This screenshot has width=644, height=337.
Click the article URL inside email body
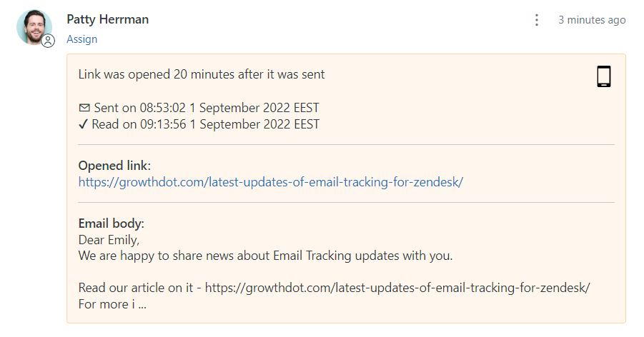(397, 287)
